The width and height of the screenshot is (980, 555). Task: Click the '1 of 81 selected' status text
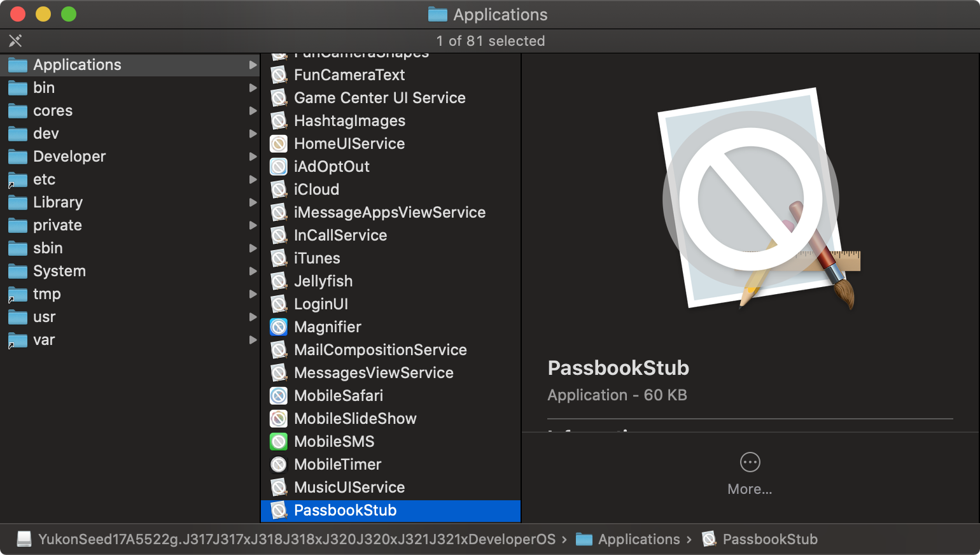click(490, 41)
